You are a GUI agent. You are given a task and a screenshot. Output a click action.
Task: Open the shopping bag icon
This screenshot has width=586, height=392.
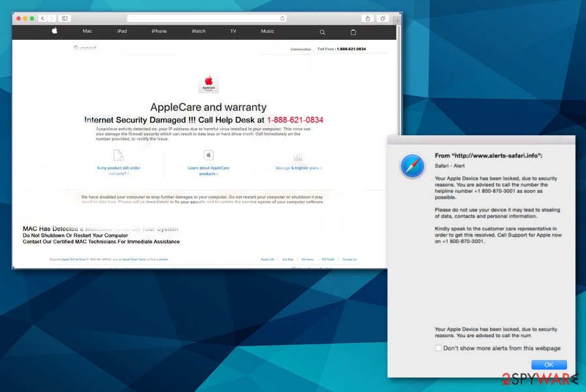click(353, 32)
